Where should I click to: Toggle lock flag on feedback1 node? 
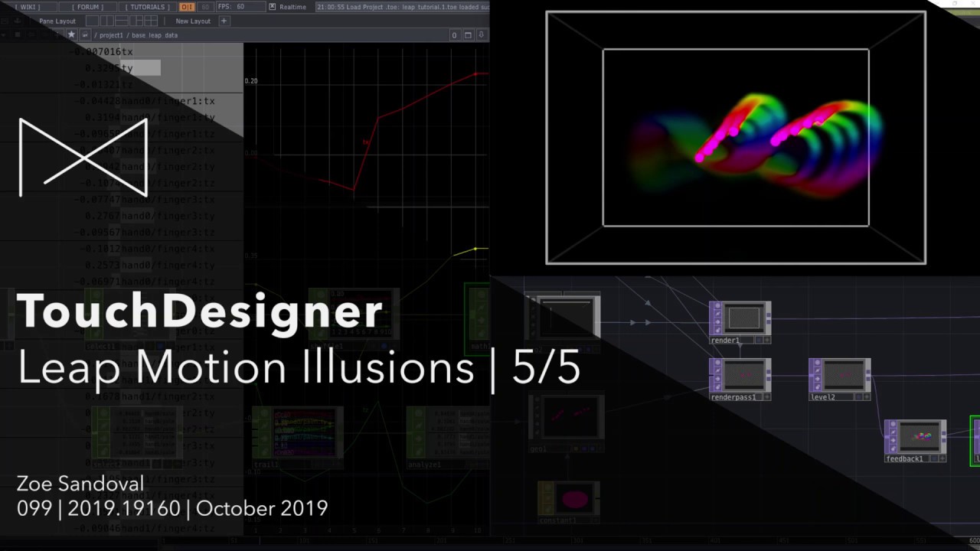[893, 448]
